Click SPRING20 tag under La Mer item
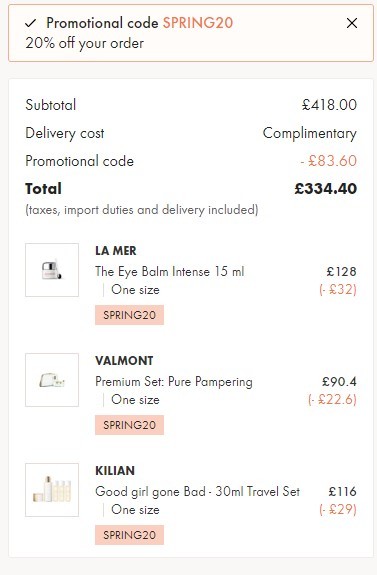 pos(129,315)
